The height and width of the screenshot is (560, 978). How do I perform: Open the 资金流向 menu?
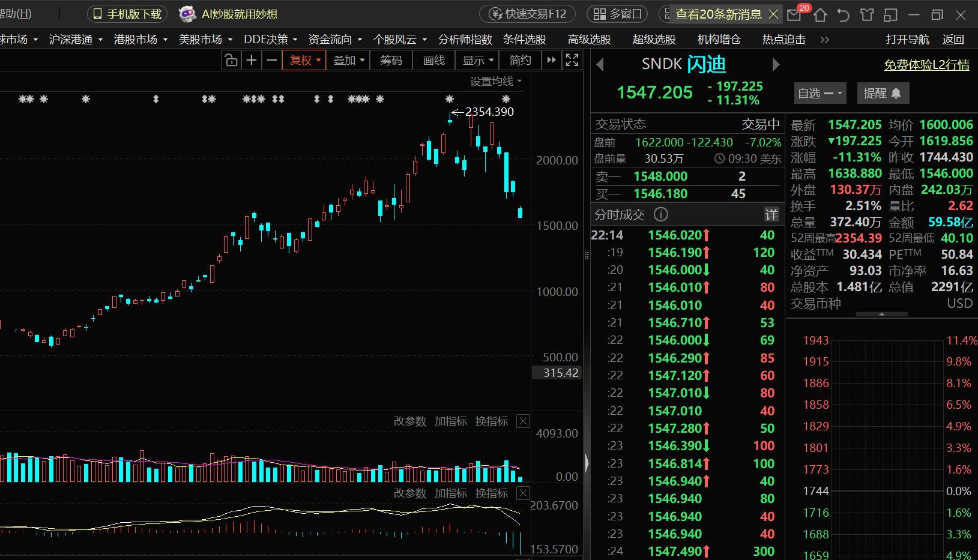coord(335,39)
